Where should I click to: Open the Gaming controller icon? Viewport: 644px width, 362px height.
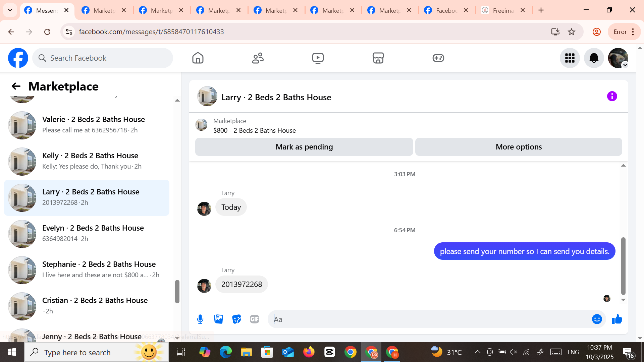point(438,58)
